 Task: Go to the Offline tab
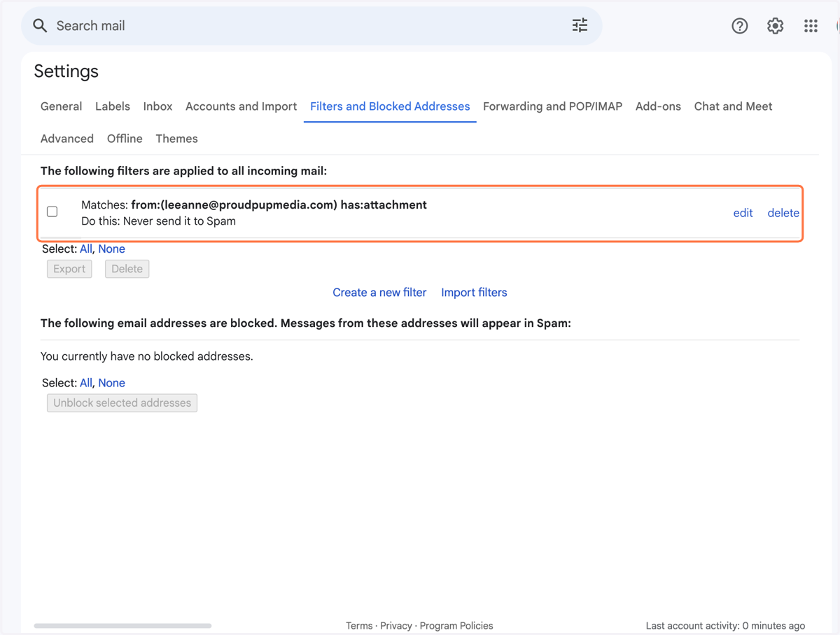[125, 139]
